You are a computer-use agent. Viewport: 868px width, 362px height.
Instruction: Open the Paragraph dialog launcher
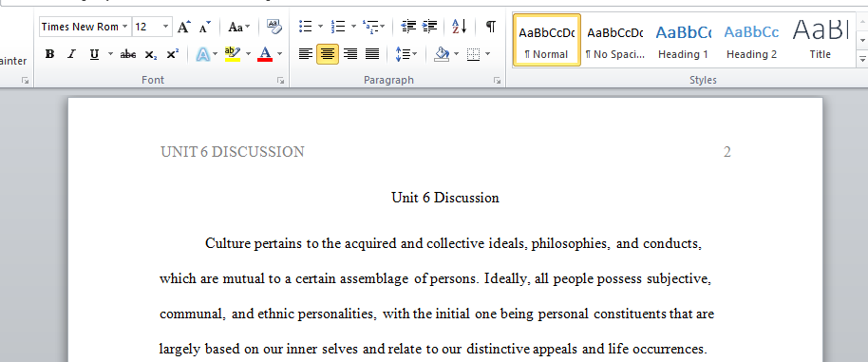tap(497, 81)
